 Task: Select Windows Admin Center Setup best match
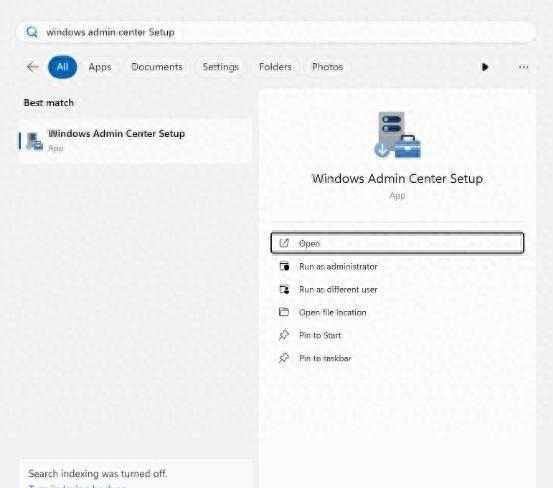135,141
